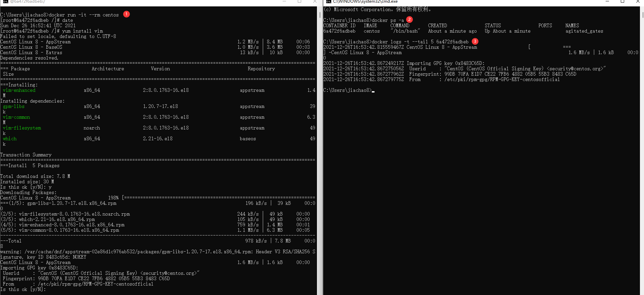Click 'Installed size: 30 M' line
The image size is (644, 295).
(27, 182)
